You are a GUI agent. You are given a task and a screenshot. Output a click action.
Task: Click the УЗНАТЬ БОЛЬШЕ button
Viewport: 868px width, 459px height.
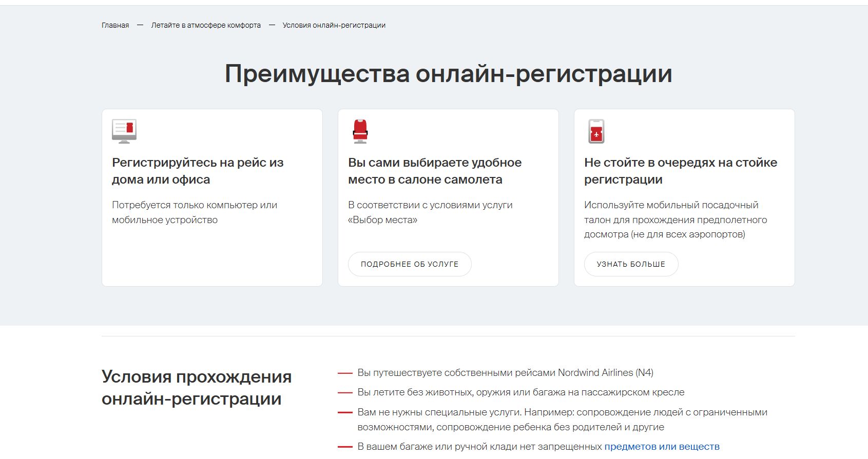(631, 264)
